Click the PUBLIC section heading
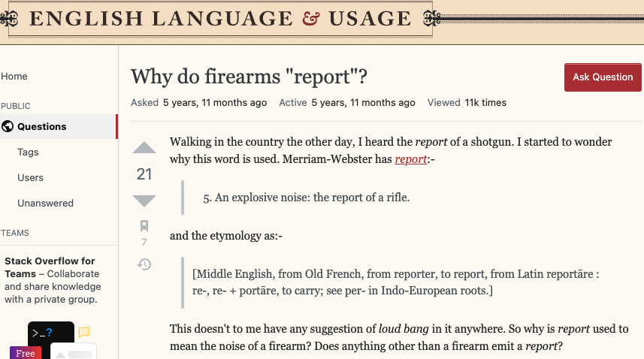Viewport: 644px width, 359px height. 16,106
